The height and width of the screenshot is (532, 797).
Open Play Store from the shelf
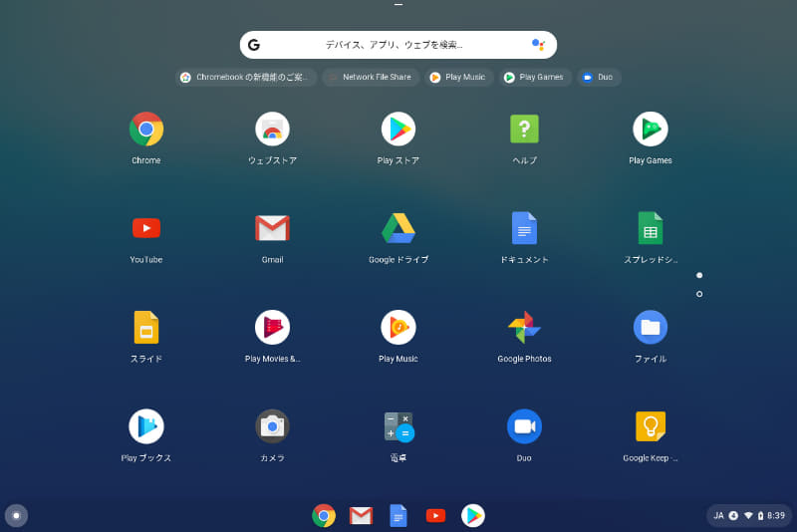(x=473, y=516)
